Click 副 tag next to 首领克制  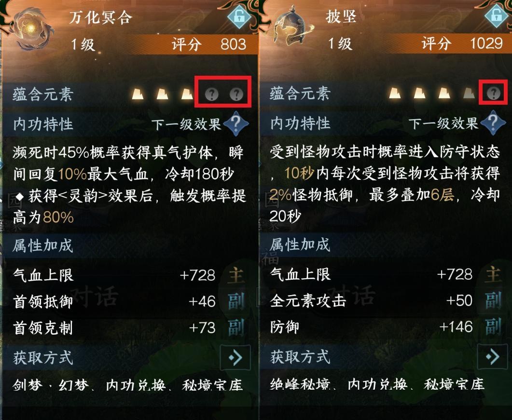236,327
